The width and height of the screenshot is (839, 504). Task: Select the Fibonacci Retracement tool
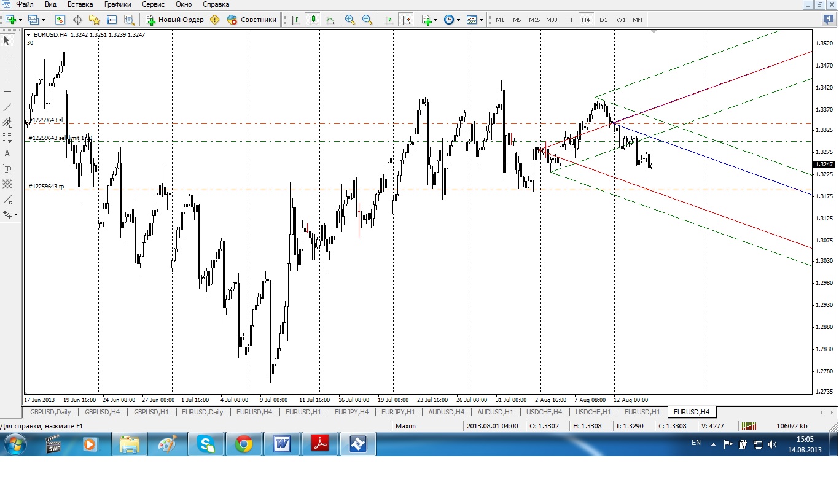click(7, 138)
